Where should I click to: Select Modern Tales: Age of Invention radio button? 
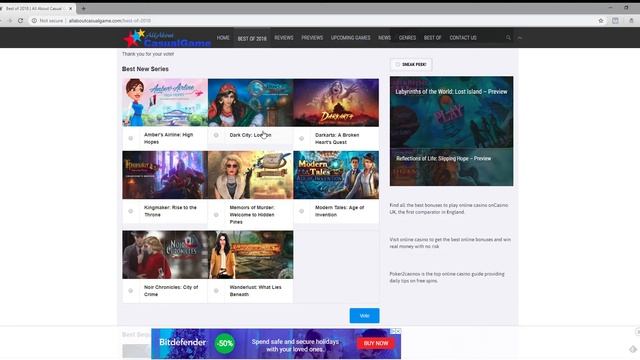(x=302, y=211)
